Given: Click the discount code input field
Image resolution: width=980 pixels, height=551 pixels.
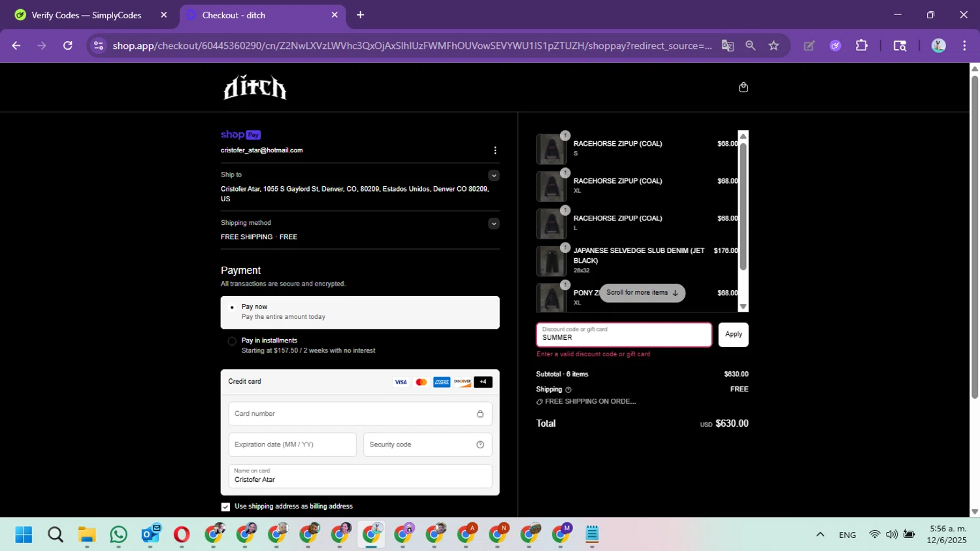Looking at the screenshot, I should click(x=624, y=335).
